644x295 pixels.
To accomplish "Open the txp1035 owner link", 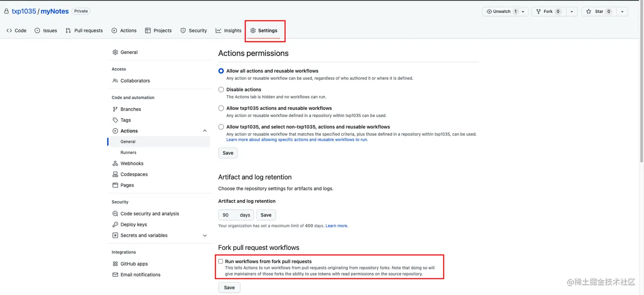I will pyautogui.click(x=24, y=11).
